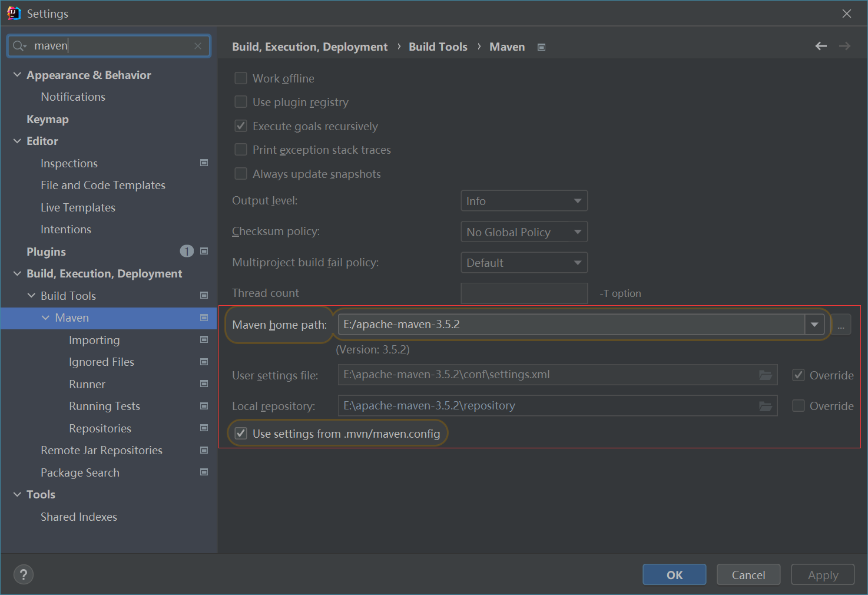Open the Importing settings under Maven
Viewport: 868px width, 595px height.
(x=94, y=340)
